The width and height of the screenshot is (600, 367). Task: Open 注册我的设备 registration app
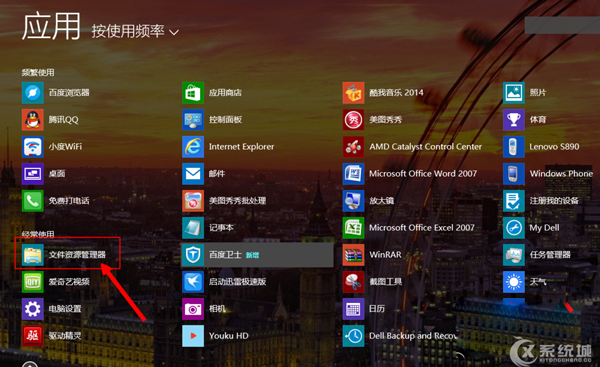541,201
